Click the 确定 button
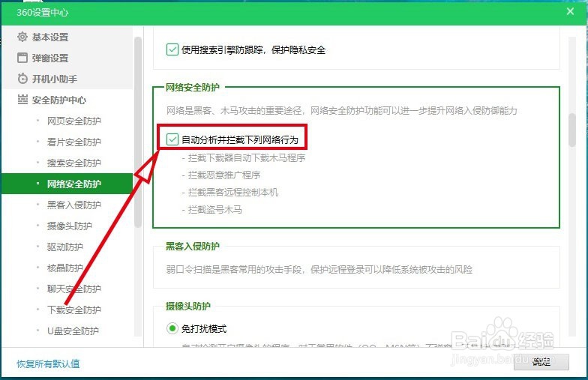The height and width of the screenshot is (380, 588). pos(541,361)
